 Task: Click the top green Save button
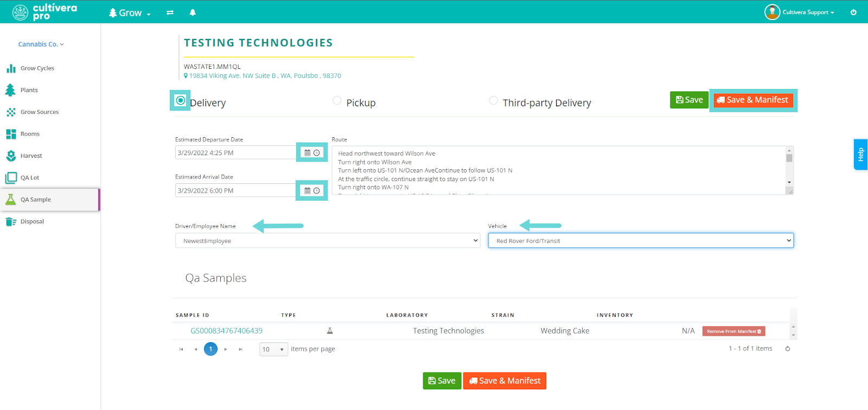(x=689, y=100)
